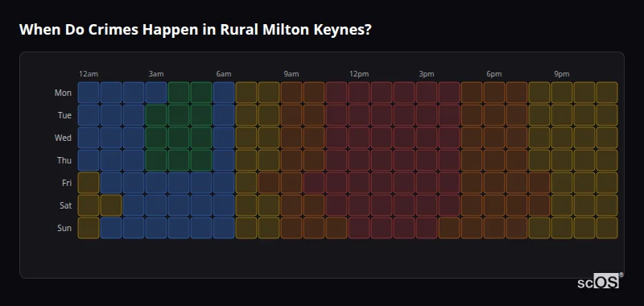Click the Tuesday 9am heatmap cell
This screenshot has width=644, height=306.
click(291, 115)
